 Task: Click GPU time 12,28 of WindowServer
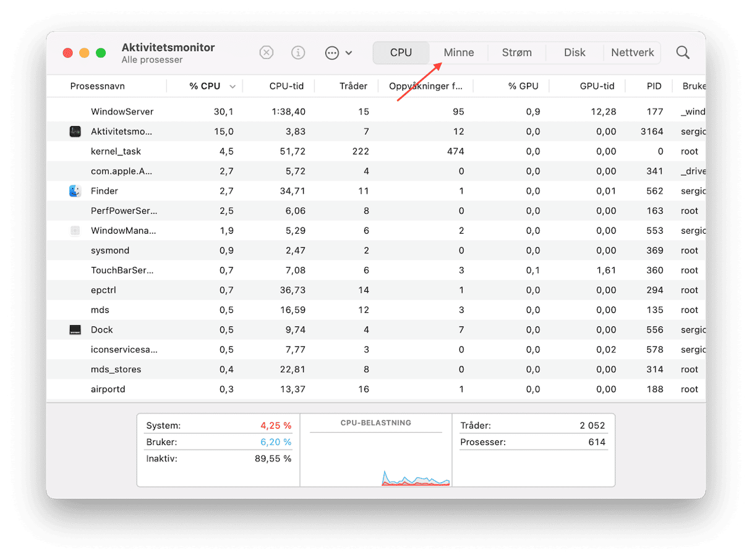coord(604,112)
